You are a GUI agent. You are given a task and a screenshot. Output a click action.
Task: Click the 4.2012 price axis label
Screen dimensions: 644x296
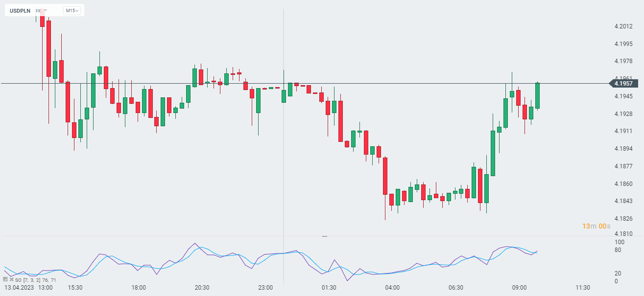623,26
